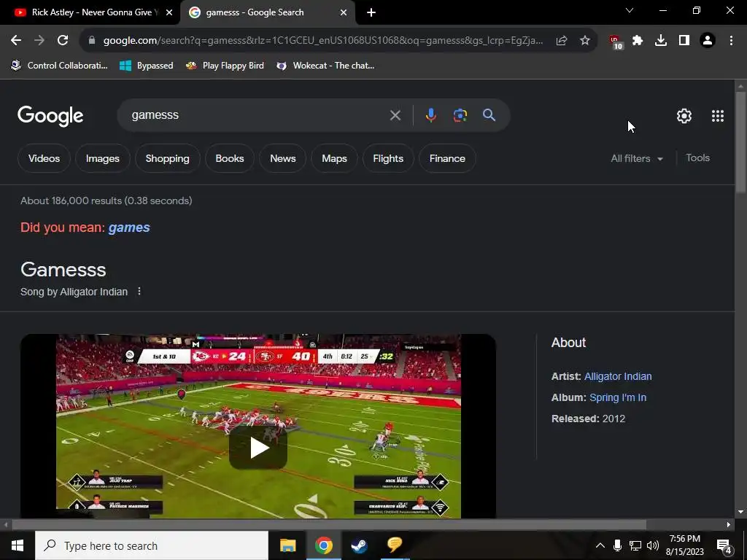This screenshot has height=560, width=747.
Task: Filter results by Books
Action: 230,158
